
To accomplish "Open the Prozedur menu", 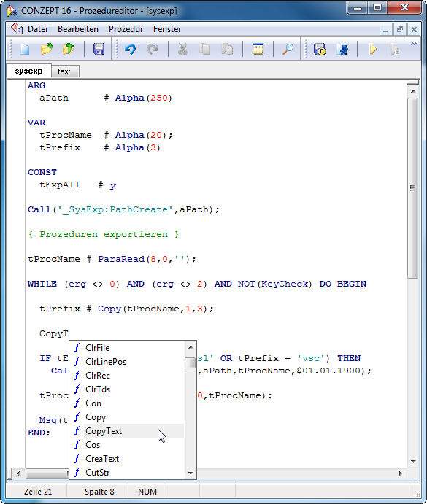I will coord(126,29).
